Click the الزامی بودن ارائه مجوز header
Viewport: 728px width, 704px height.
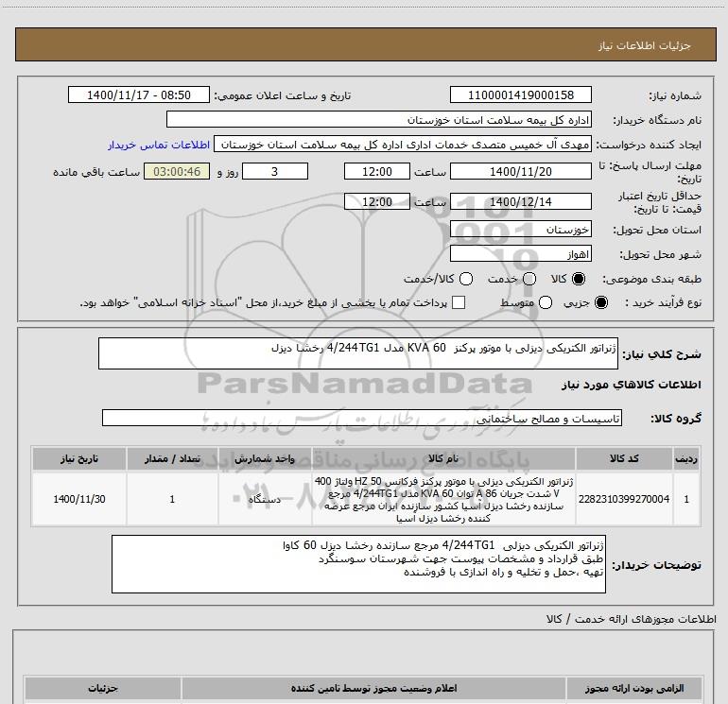[x=634, y=688]
